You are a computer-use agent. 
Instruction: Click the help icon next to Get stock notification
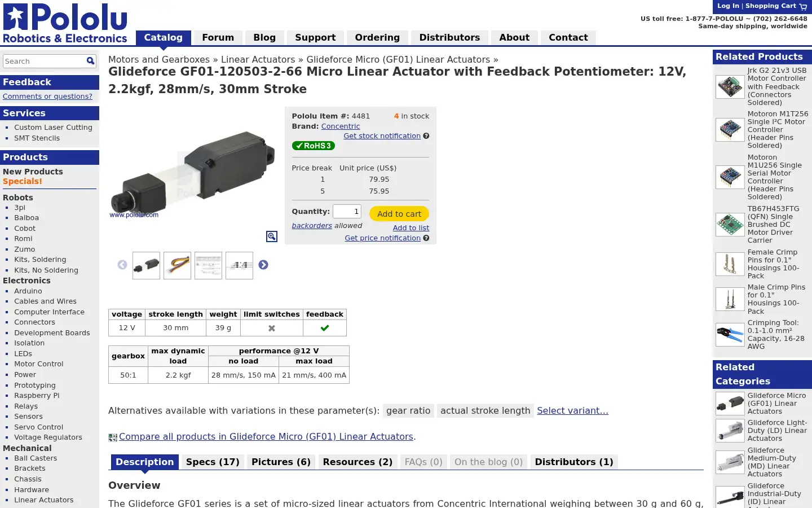[x=426, y=136]
